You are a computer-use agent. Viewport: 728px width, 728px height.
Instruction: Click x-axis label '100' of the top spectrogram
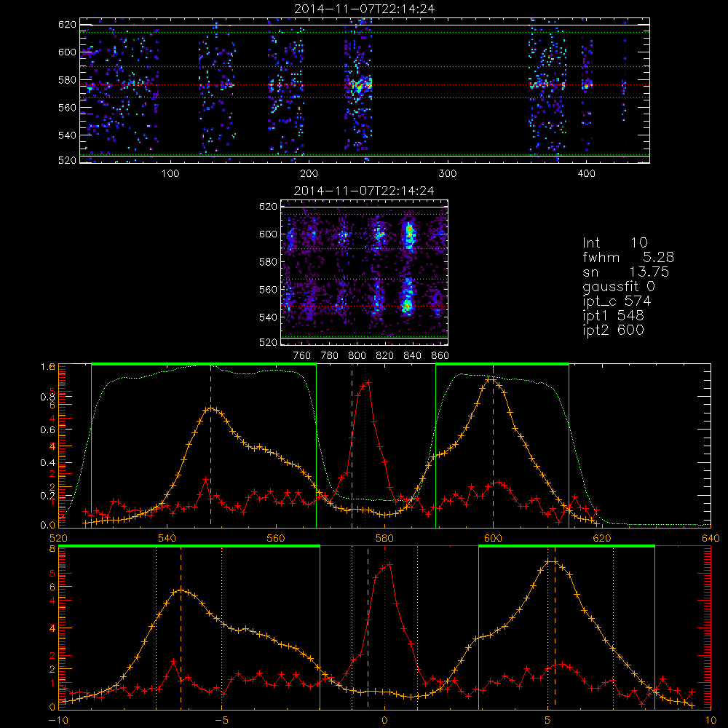click(170, 174)
